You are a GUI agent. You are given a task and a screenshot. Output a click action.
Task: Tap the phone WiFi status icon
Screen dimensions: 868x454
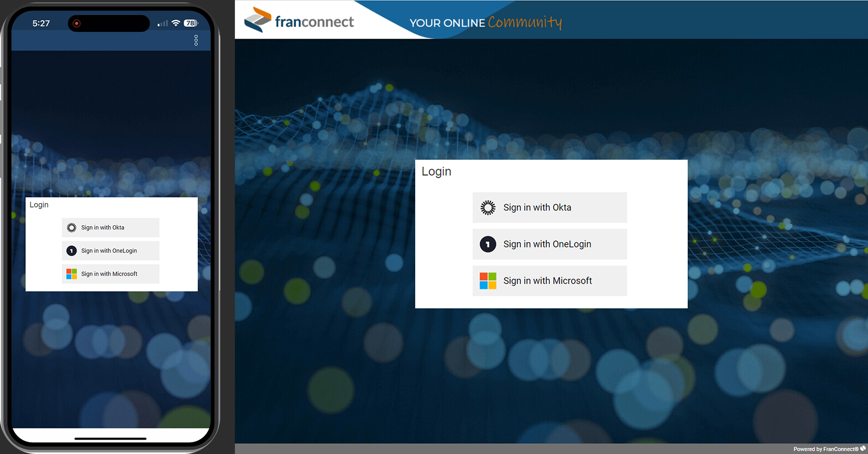(176, 23)
